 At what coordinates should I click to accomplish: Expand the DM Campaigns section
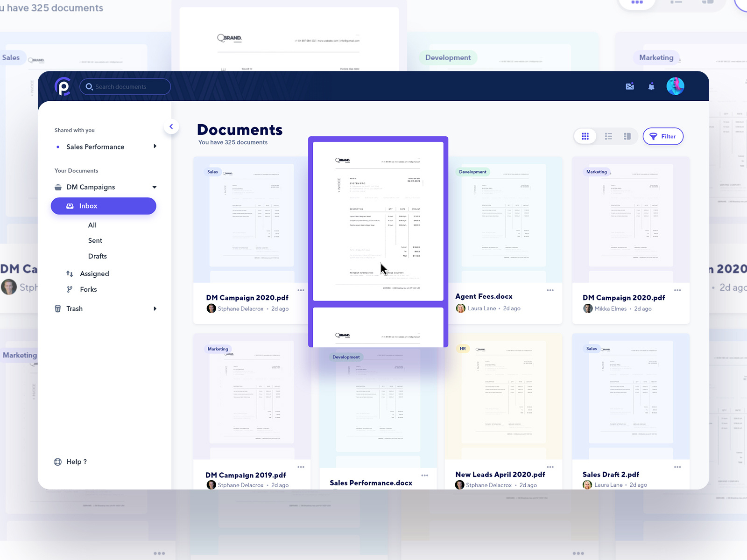pos(154,187)
